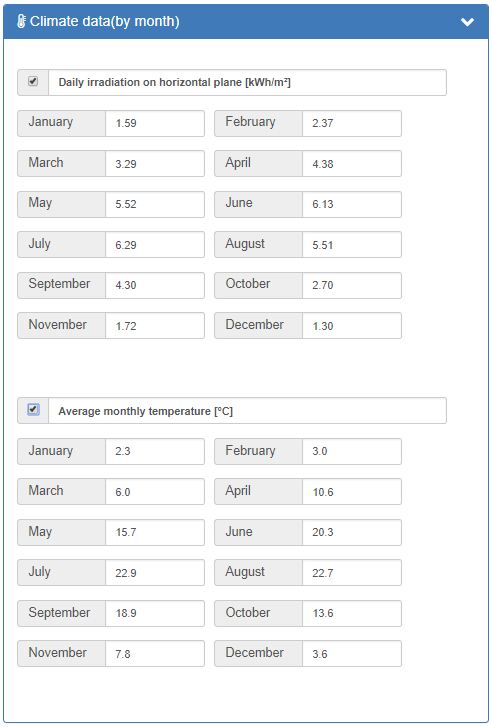The width and height of the screenshot is (492, 727).
Task: Click the December irradiation field 1.30
Action: coord(351,325)
